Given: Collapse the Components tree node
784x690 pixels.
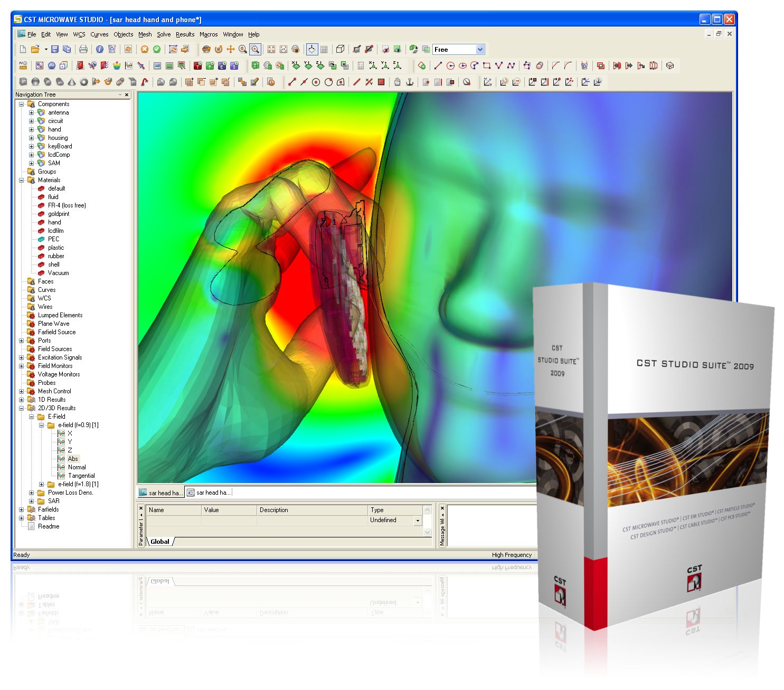Looking at the screenshot, I should (21, 104).
